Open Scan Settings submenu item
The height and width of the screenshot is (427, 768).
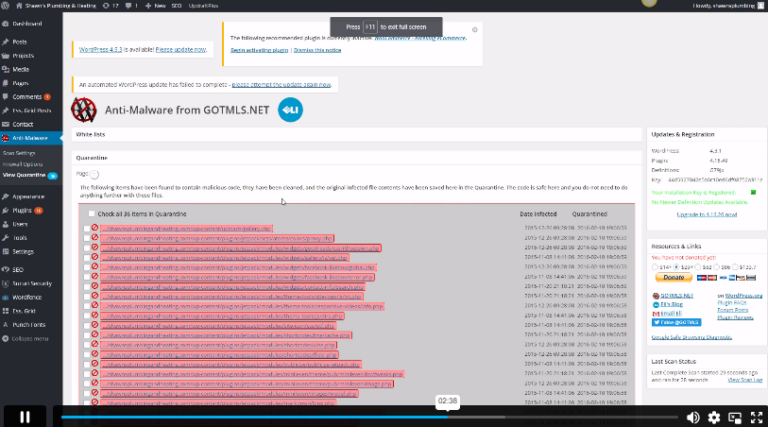click(19, 153)
